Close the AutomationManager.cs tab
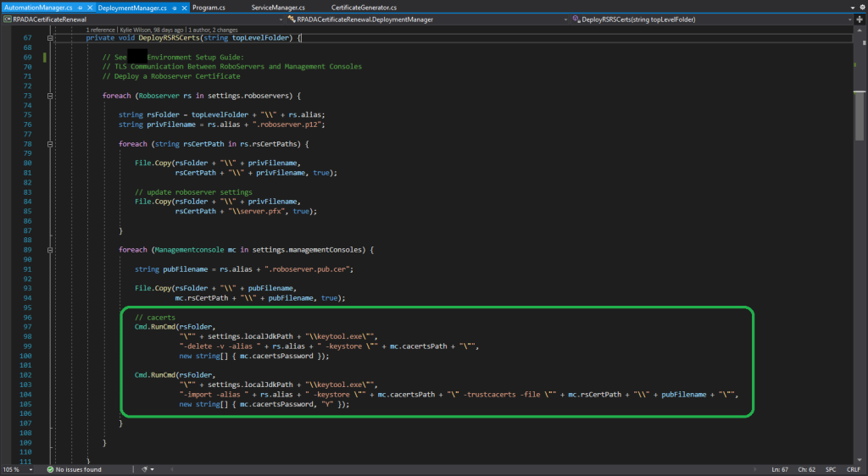868x476 pixels. click(x=88, y=7)
